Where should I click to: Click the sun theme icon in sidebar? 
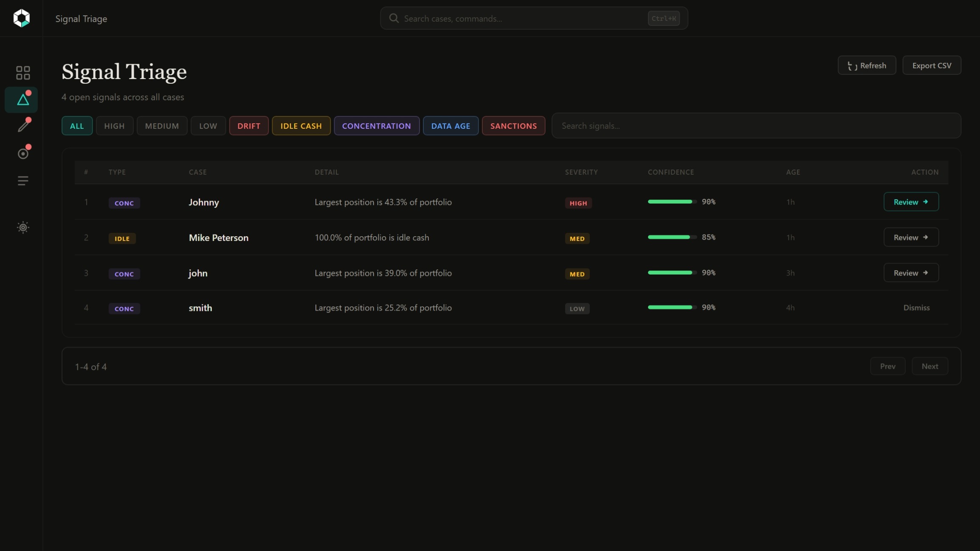[x=23, y=227]
